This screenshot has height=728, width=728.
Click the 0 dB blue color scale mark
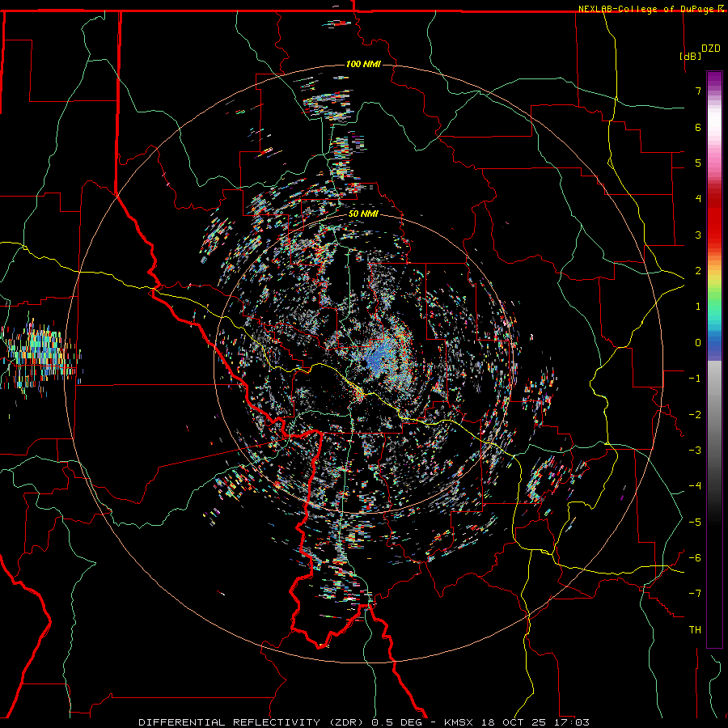[698, 343]
